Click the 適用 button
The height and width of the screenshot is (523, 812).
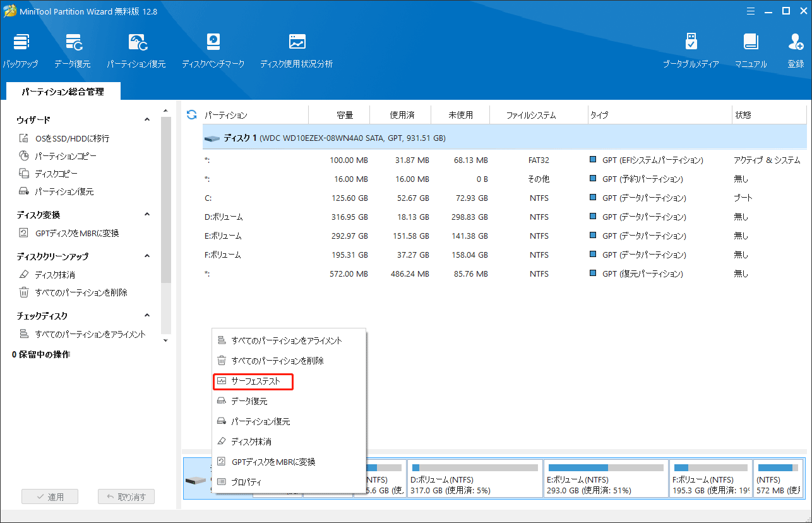(50, 497)
